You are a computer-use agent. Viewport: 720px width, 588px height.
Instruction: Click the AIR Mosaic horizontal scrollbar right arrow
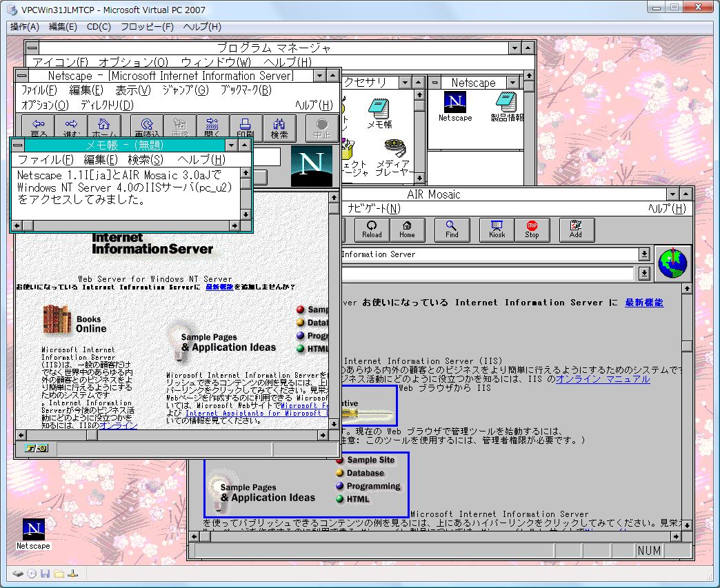point(676,536)
